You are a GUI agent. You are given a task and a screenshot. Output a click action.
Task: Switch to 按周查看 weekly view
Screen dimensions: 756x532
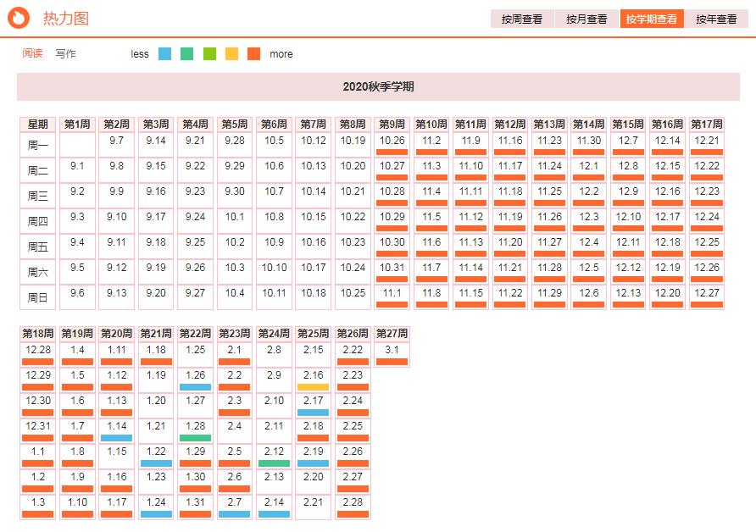coord(521,19)
